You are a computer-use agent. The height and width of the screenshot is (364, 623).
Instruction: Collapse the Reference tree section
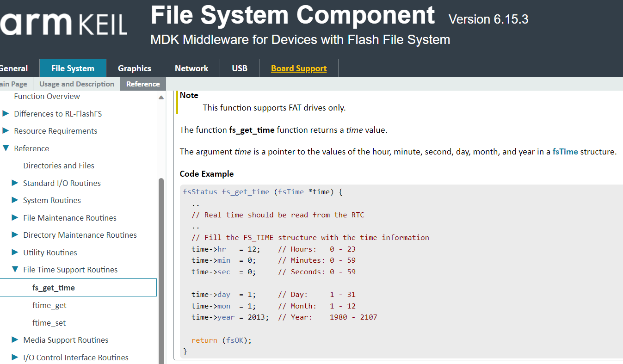pos(6,148)
